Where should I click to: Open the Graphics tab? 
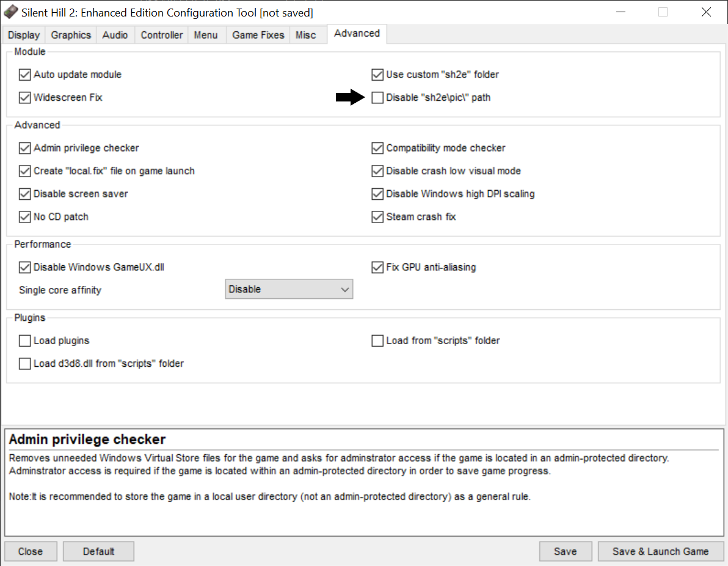pos(71,35)
